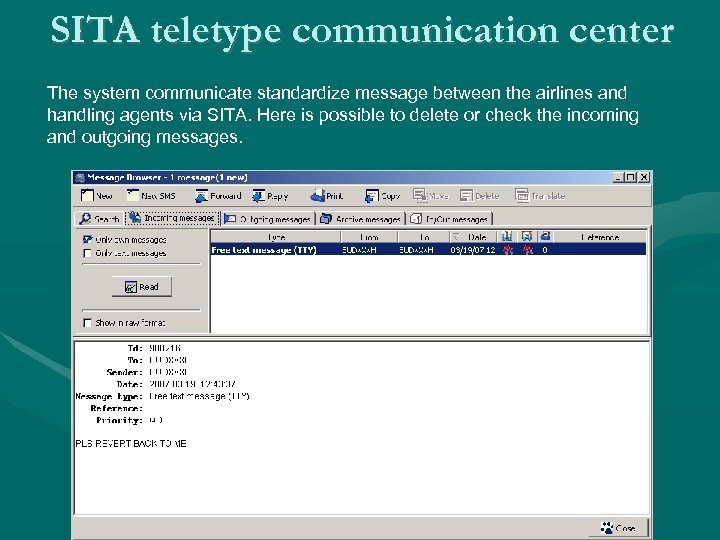Sort by Reference column header
Viewport: 720px width, 540px height.
click(600, 237)
